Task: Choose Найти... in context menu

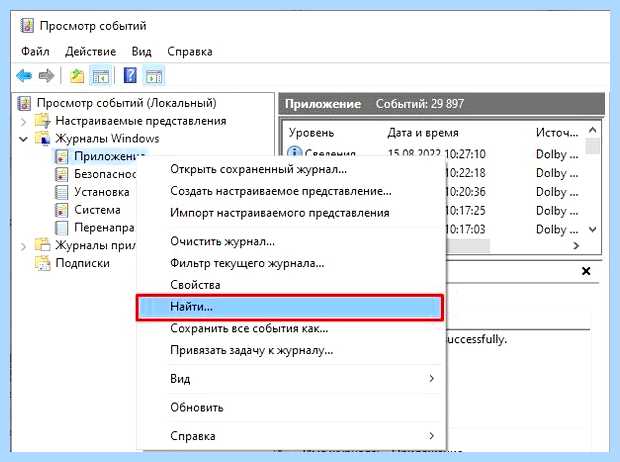Action: pyautogui.click(x=290, y=307)
